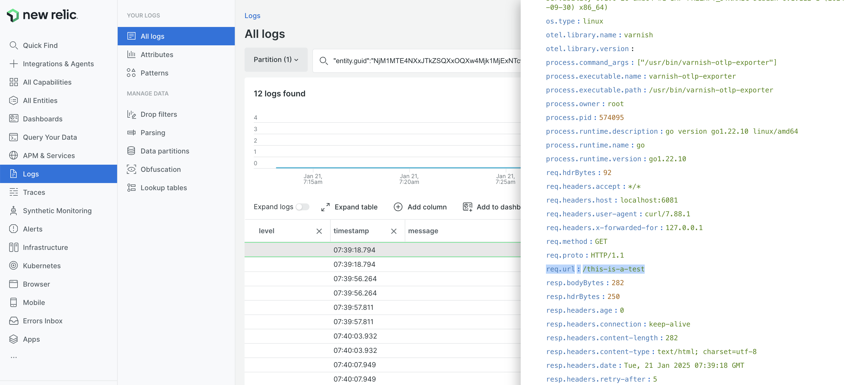
Task: Select Patterns from manage data menu
Action: tap(154, 73)
